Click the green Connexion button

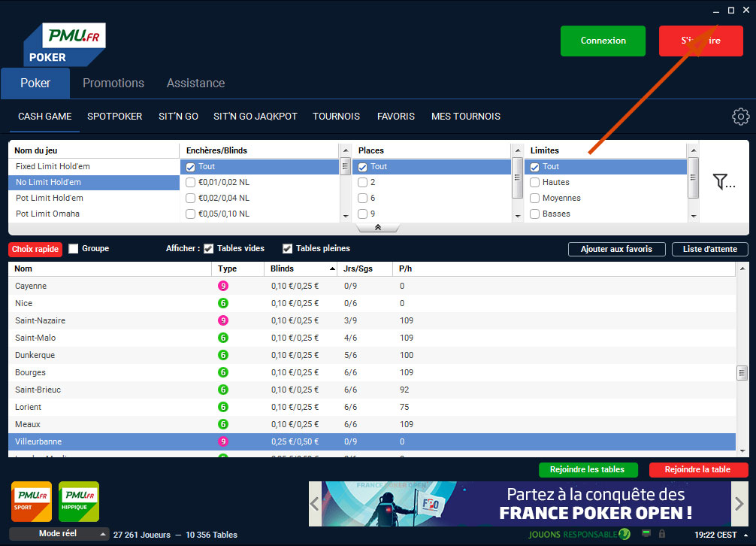(603, 41)
